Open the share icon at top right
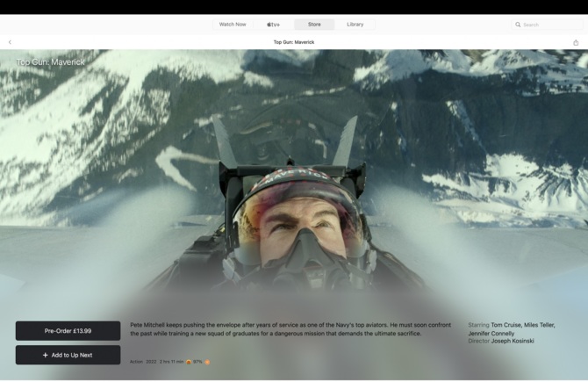 (x=576, y=42)
